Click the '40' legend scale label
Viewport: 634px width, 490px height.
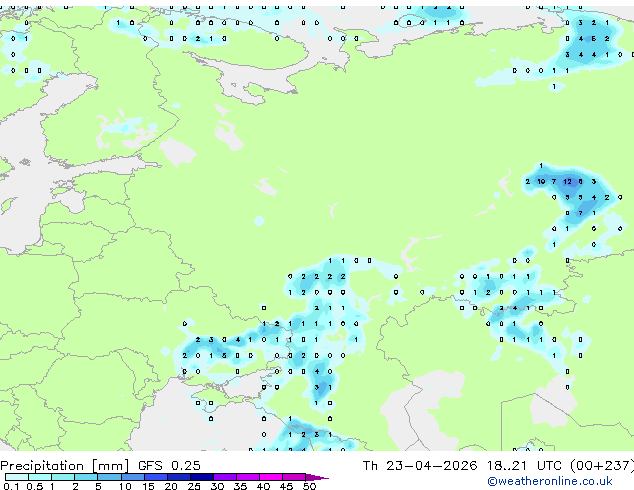click(263, 486)
